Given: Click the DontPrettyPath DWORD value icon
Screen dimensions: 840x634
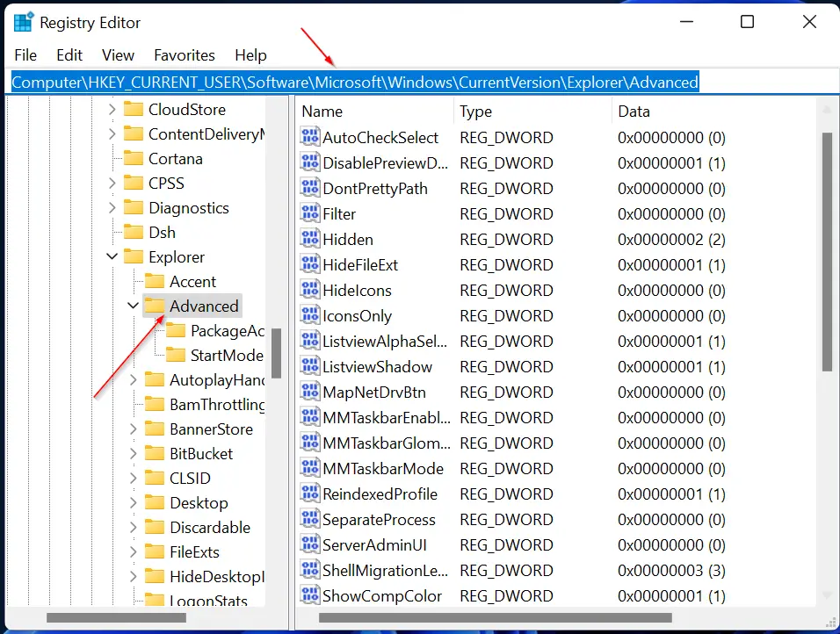Looking at the screenshot, I should click(310, 188).
